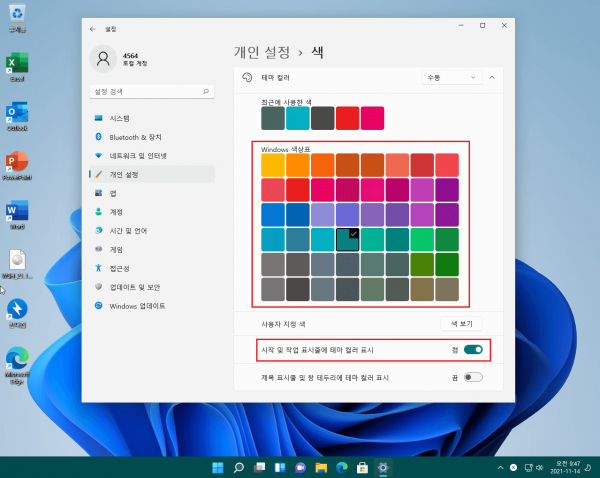600x478 pixels.
Task: Maximize the Settings window
Action: 483,26
